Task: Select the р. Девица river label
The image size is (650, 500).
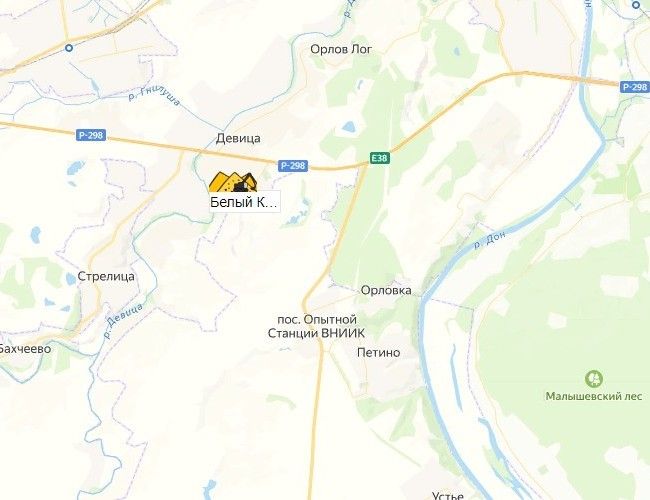Action: click(x=123, y=320)
